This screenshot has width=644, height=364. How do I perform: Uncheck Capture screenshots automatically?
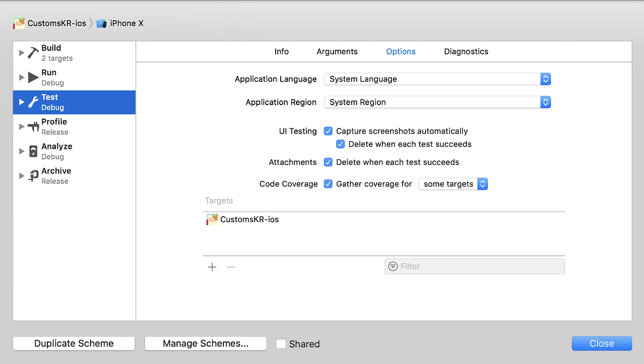[328, 131]
